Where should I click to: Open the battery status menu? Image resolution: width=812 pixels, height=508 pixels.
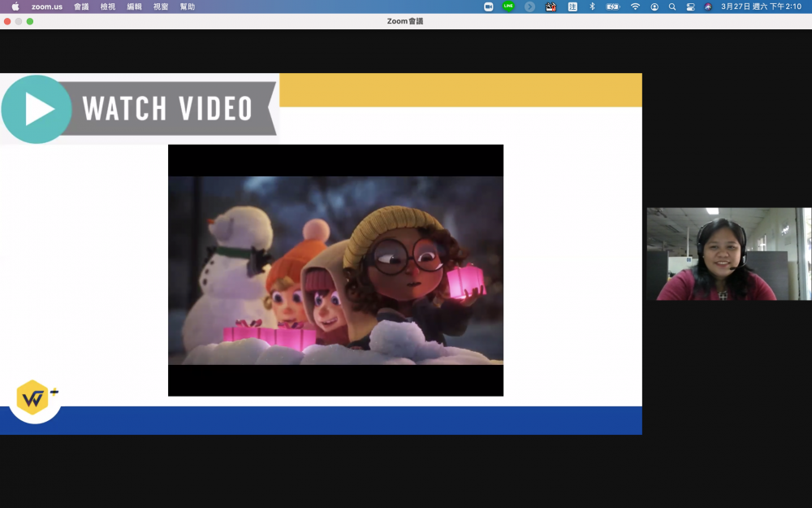coord(612,7)
